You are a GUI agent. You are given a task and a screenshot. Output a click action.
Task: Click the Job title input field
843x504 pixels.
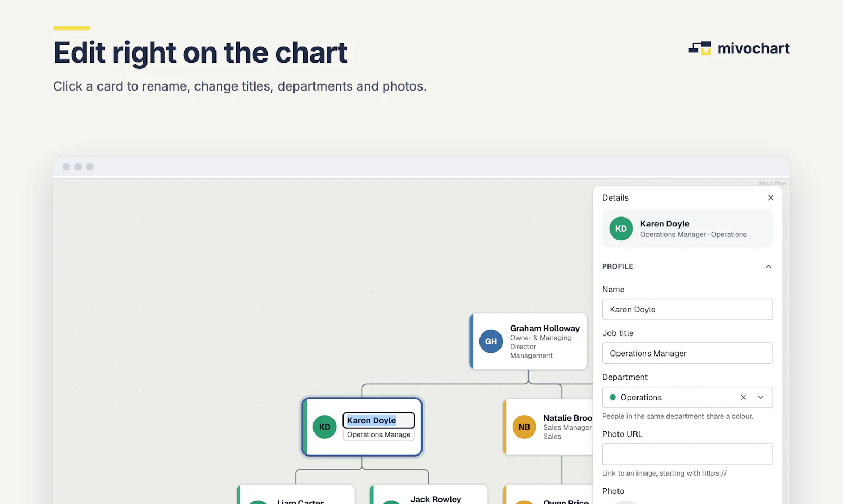coord(688,353)
